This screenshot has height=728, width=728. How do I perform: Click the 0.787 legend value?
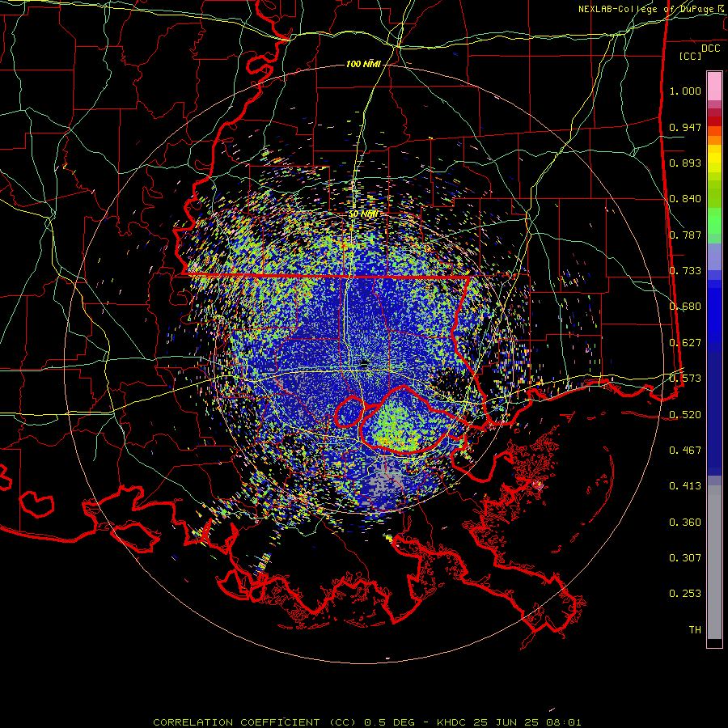pyautogui.click(x=685, y=235)
